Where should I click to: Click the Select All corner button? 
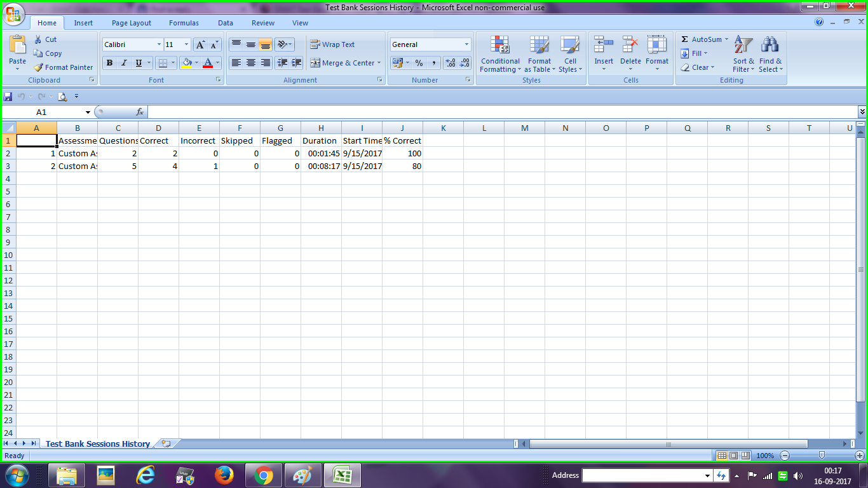click(8, 128)
